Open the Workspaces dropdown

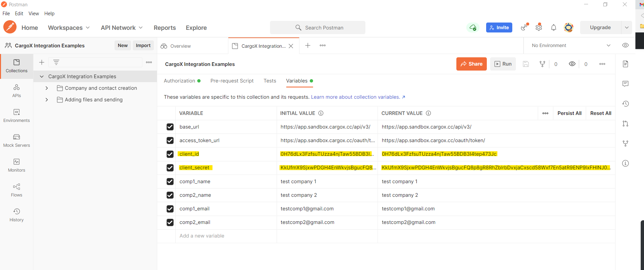pyautogui.click(x=69, y=28)
